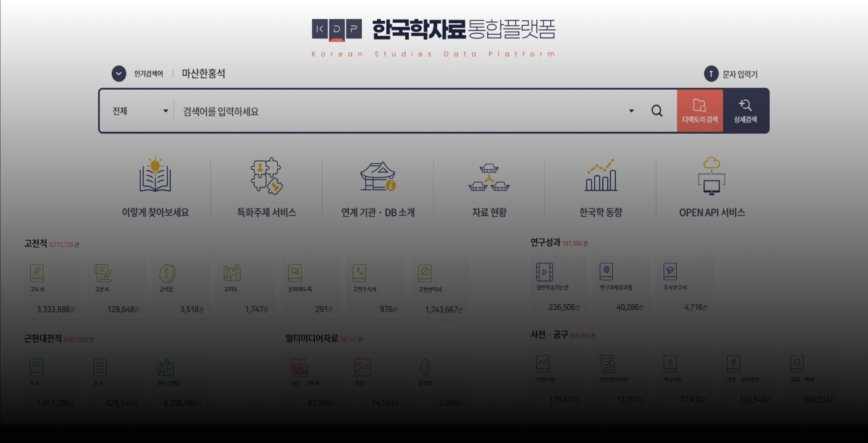Select the 고문서 category card

(117, 289)
